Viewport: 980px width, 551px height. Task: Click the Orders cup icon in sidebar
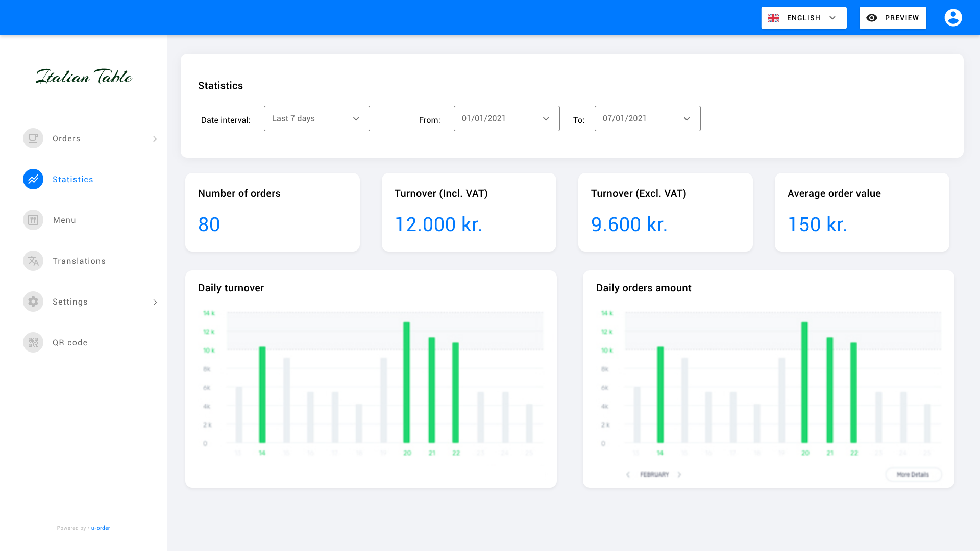click(x=33, y=138)
